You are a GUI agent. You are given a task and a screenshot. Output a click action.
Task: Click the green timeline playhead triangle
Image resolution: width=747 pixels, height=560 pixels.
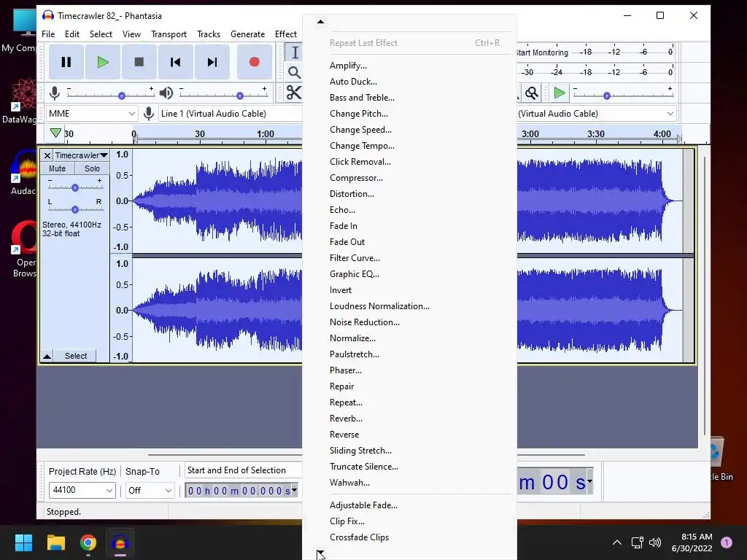[55, 133]
